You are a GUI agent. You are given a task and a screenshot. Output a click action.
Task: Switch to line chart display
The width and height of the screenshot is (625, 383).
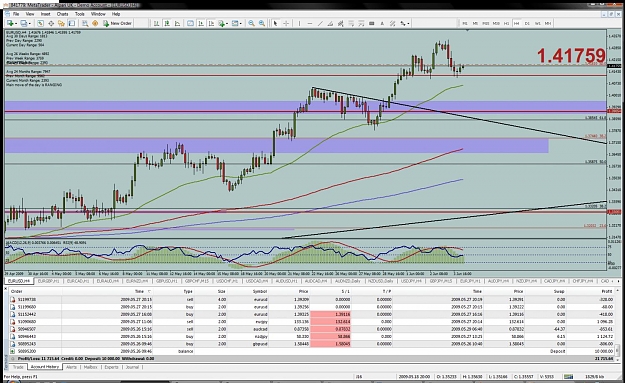pos(177,24)
